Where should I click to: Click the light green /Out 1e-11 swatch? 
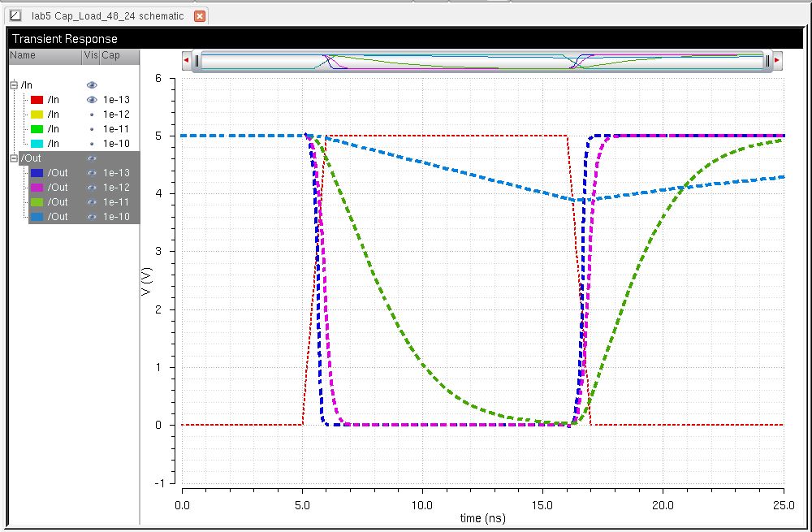pos(37,202)
